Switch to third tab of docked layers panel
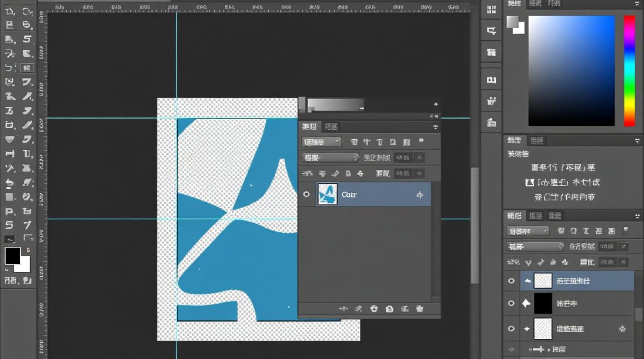The width and height of the screenshot is (644, 359). 555,216
